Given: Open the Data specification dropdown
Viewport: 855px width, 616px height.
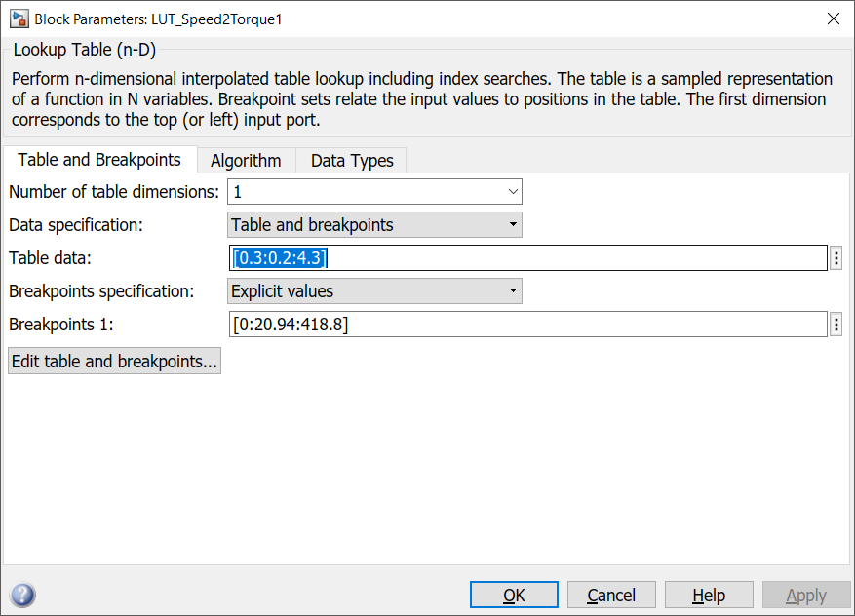Looking at the screenshot, I should pos(374,224).
